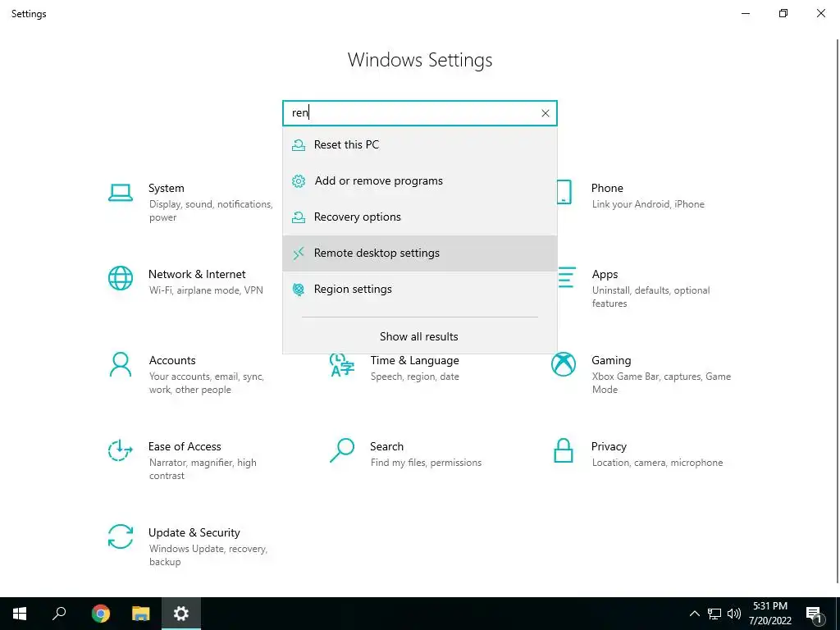Image resolution: width=840 pixels, height=630 pixels.
Task: Click the Settings gear in the taskbar
Action: coord(181,614)
